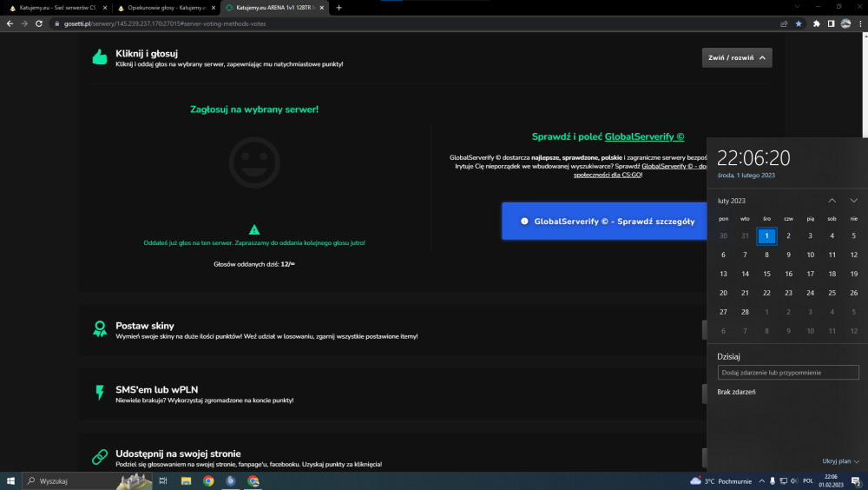
Task: Click the event or reminder input field
Action: click(x=788, y=373)
